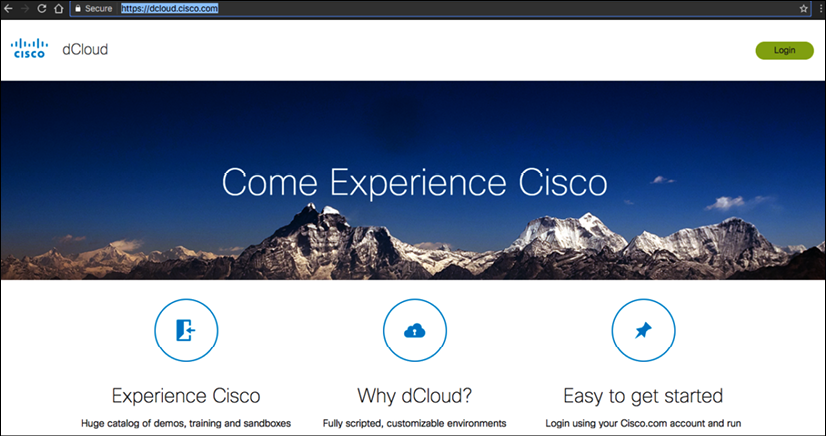Click the Experience Cisco heading

point(186,395)
